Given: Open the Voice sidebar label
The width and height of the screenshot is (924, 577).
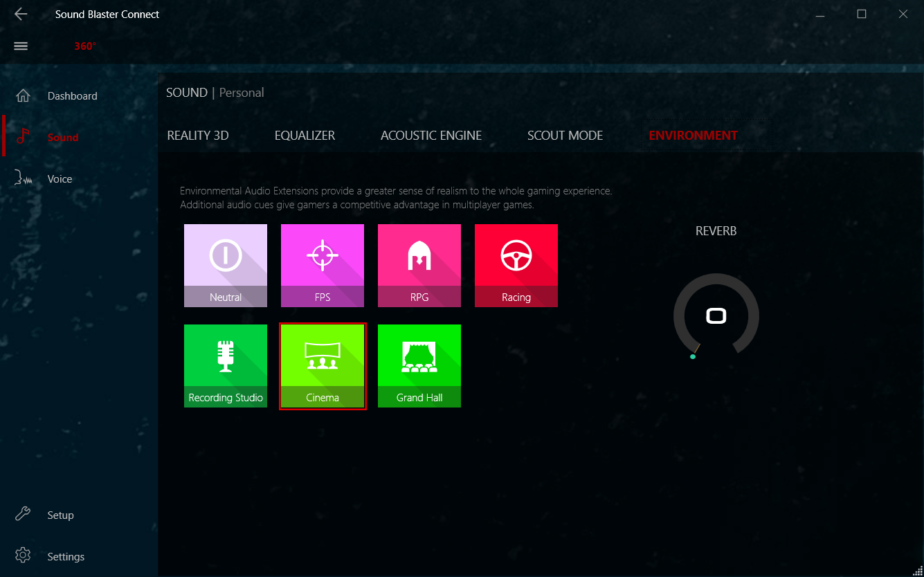Looking at the screenshot, I should [60, 179].
